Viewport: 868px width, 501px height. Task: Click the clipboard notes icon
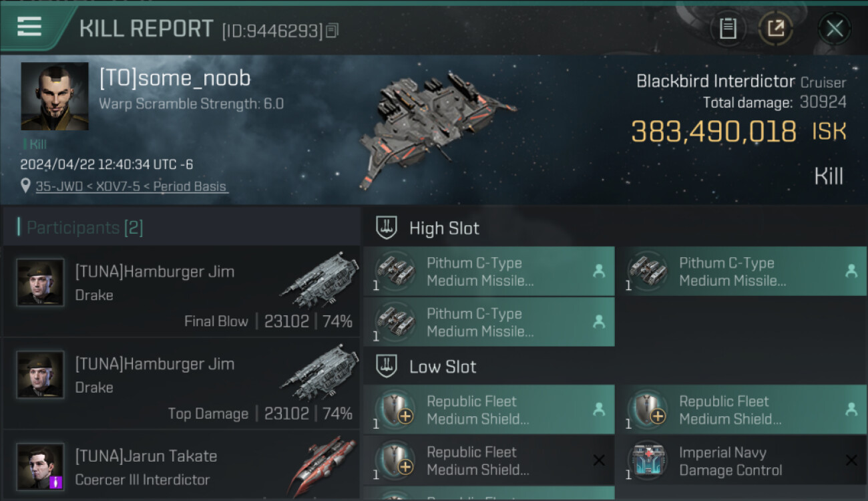728,28
